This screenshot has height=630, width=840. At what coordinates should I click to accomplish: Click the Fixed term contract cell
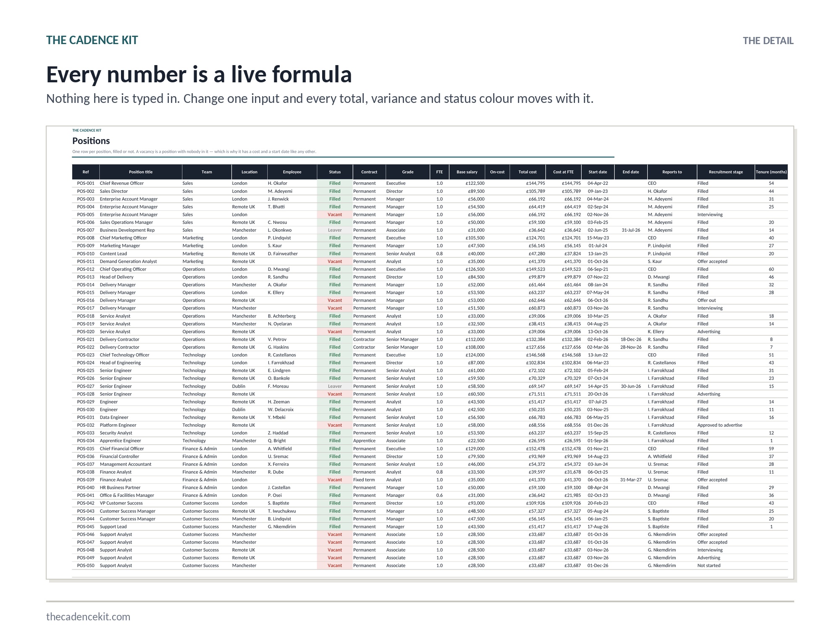point(364,480)
